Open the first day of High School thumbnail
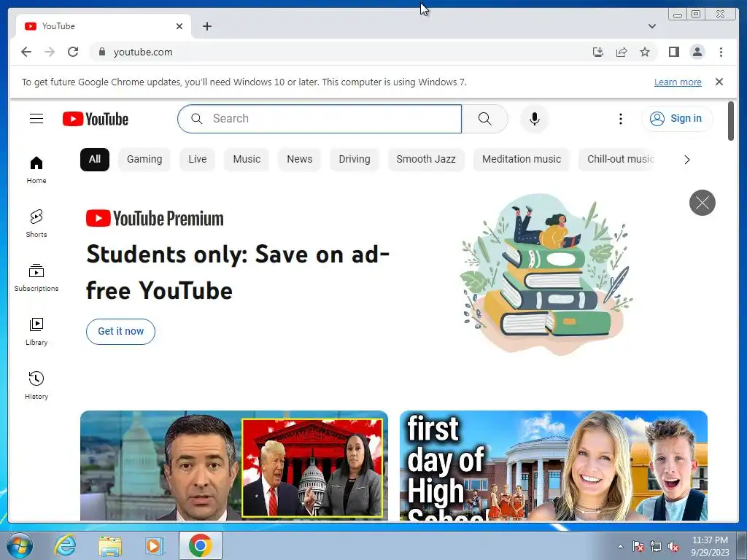This screenshot has height=560, width=747. [x=554, y=465]
